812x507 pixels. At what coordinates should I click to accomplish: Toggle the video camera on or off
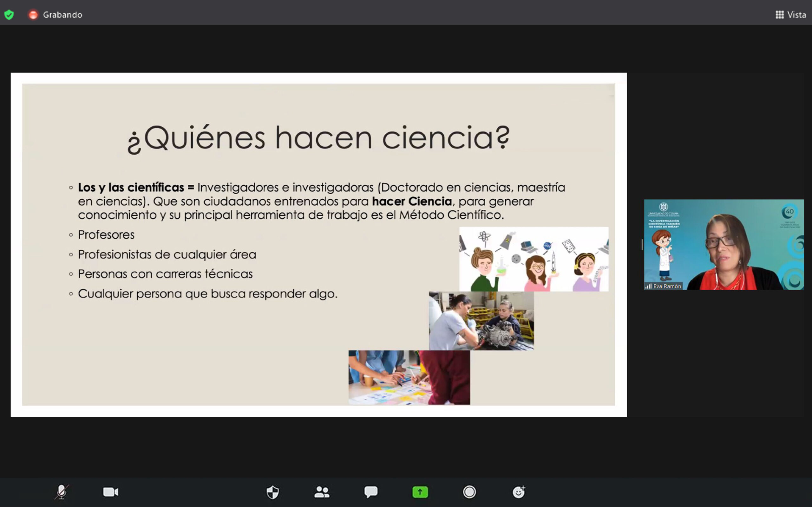[110, 492]
